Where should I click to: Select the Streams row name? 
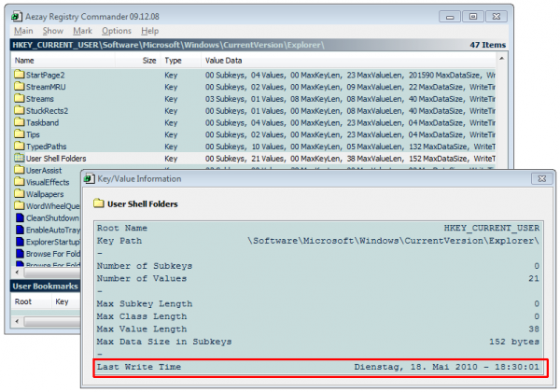[39, 99]
